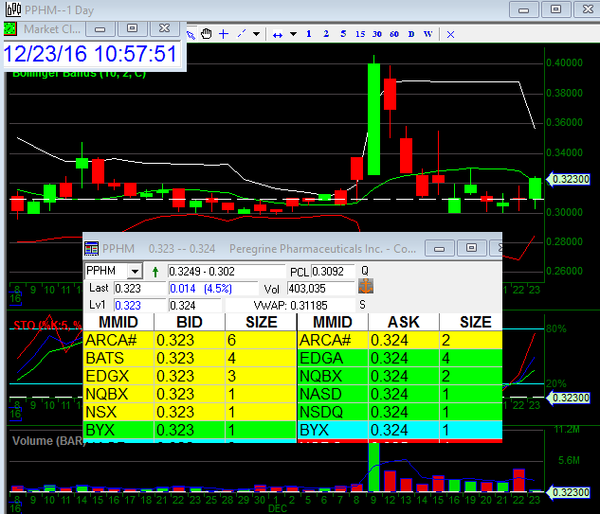The image size is (600, 514).
Task: Select the hand pan tool
Action: tap(207, 33)
